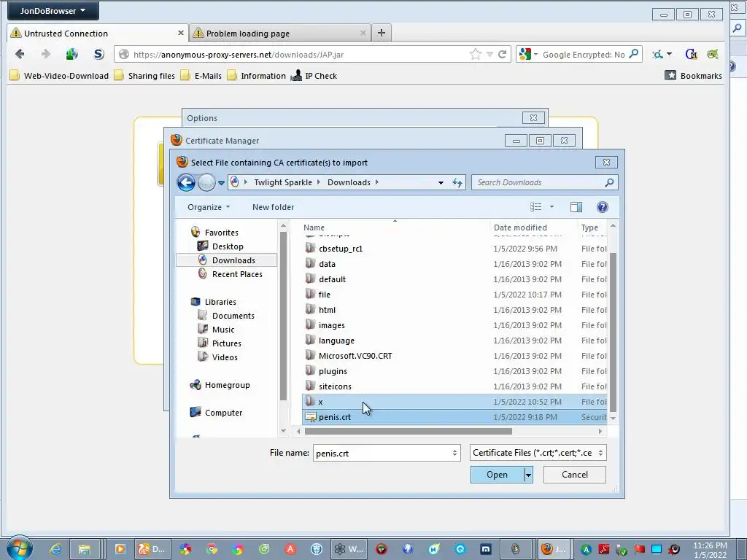Select Recent Places in Favorites
Viewport: 747px width, 560px height.
[230, 274]
